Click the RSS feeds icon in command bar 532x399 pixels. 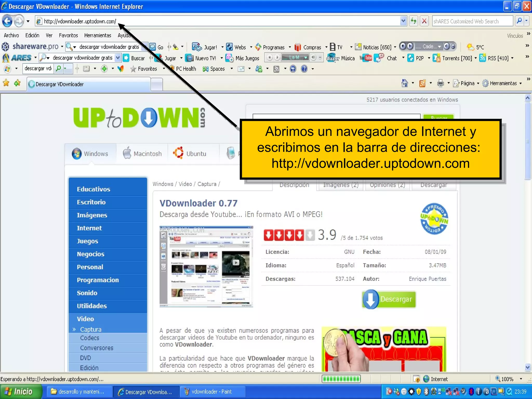pyautogui.click(x=423, y=83)
